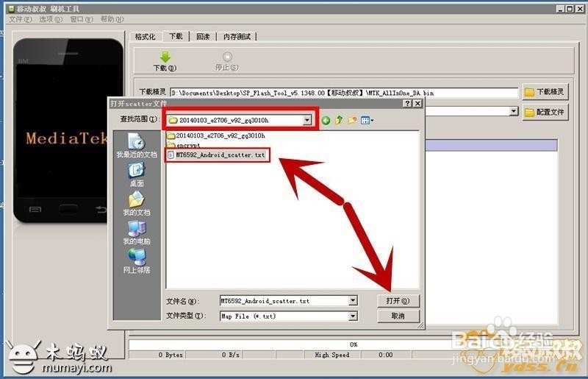Image resolution: width=588 pixels, height=379 pixels.
Task: Switch to the Format (格式化) tab
Action: 145,37
